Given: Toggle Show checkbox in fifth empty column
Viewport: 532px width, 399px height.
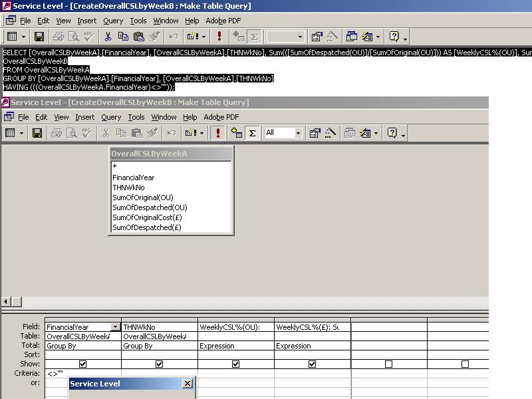Looking at the screenshot, I should click(x=389, y=364).
